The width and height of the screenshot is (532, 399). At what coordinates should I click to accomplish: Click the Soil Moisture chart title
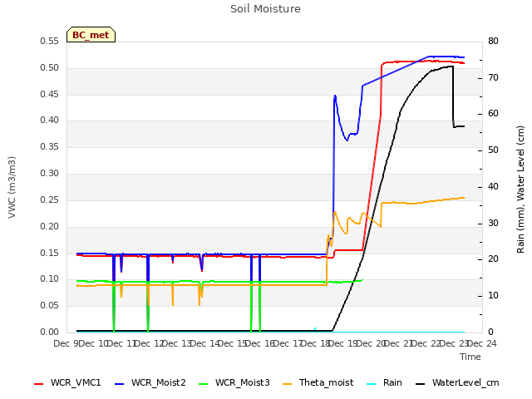pos(265,9)
